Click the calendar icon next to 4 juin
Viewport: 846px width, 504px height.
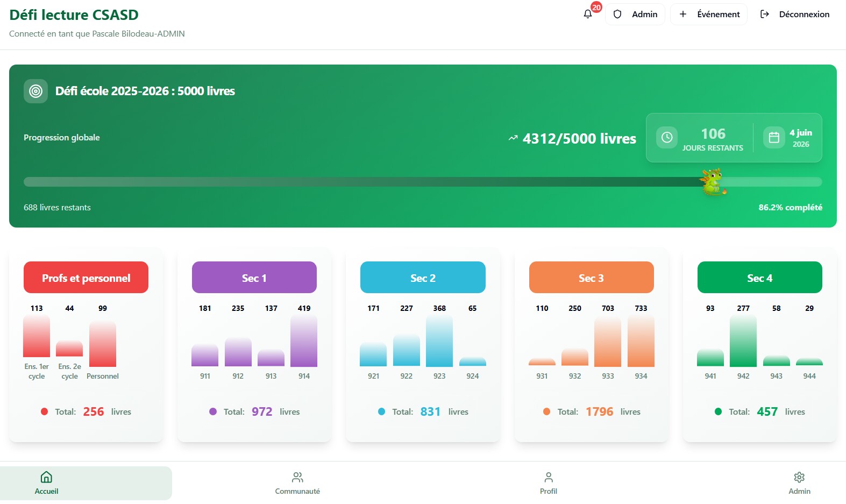point(773,138)
